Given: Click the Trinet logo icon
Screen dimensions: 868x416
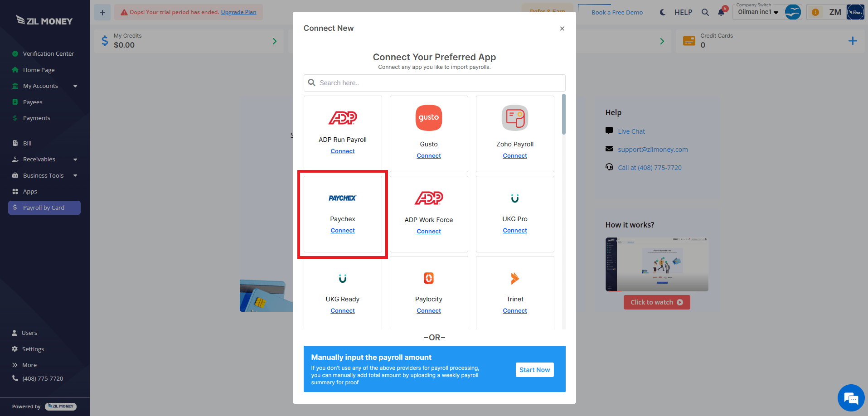Looking at the screenshot, I should pos(514,278).
